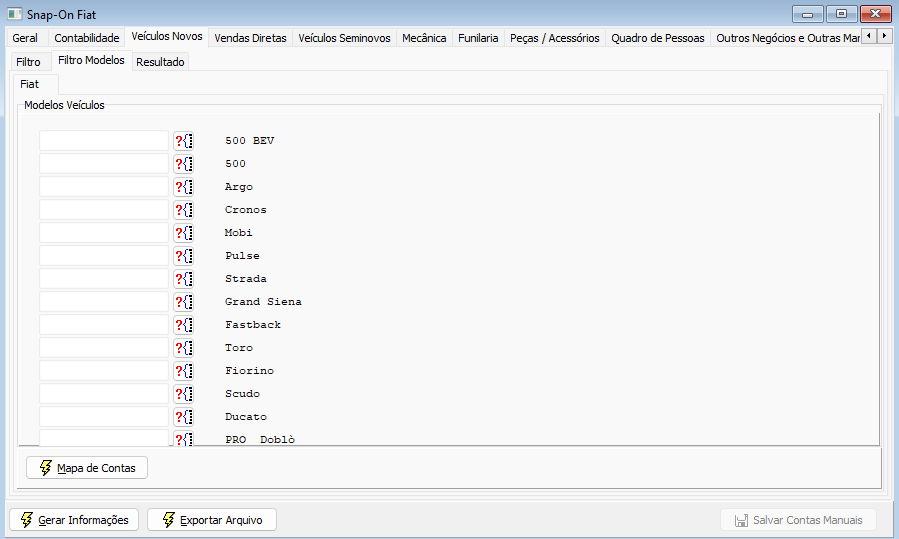Screen dimensions: 899x539
Task: Open lookup icon for Cronos row
Action: coord(183,209)
